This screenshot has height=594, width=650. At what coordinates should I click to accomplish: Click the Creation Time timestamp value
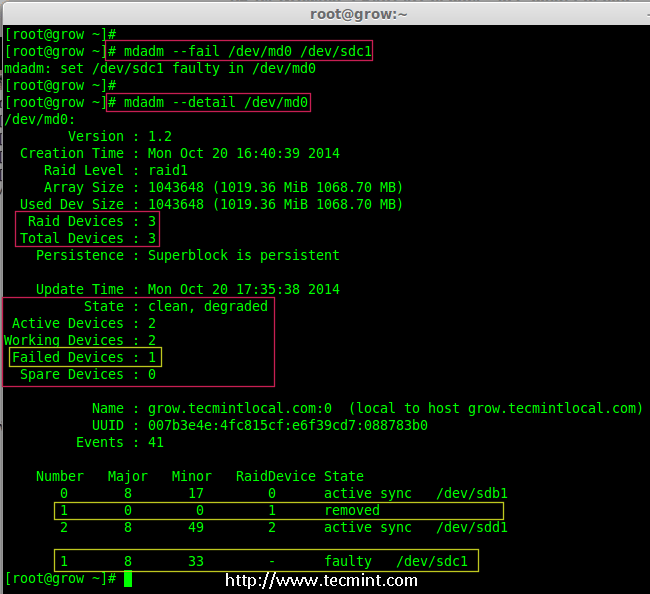[244, 153]
